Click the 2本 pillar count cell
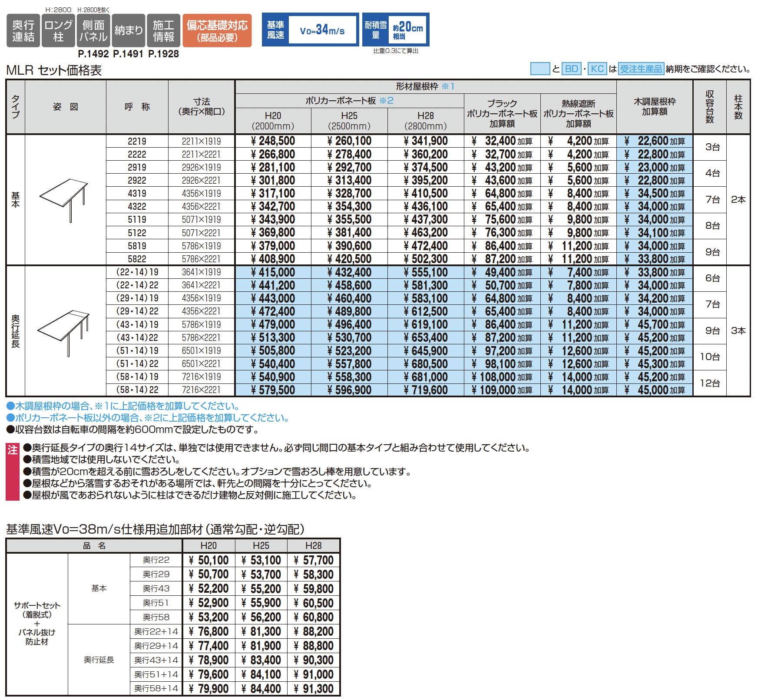The width and height of the screenshot is (761, 700). (x=738, y=200)
